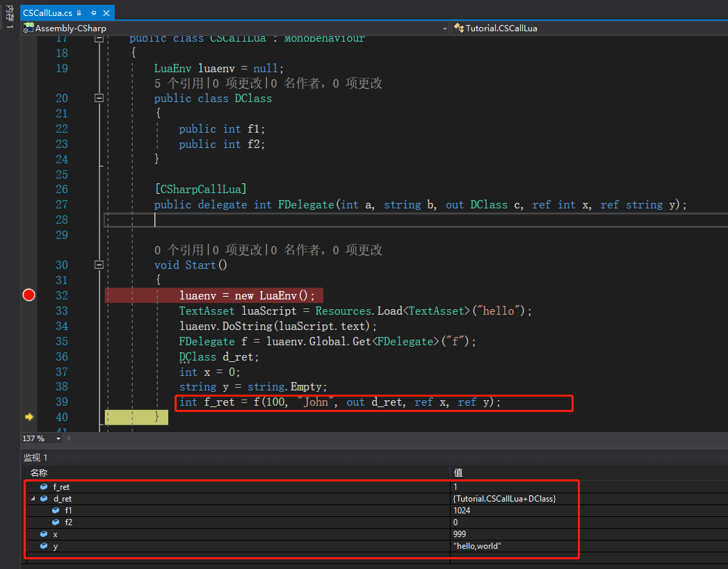Switch to the CSCallLua.cs tab
Viewport: 728px width, 569px height.
(x=48, y=13)
